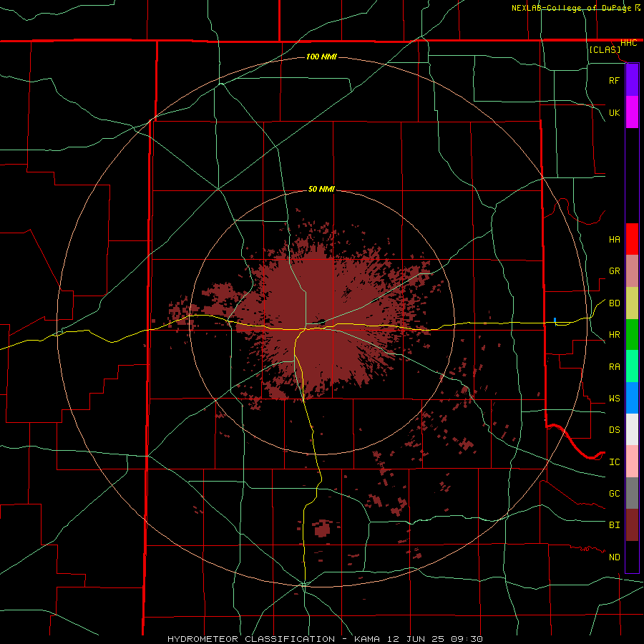
Task: Click the radar site dark spot at echo center
Action: click(321, 322)
